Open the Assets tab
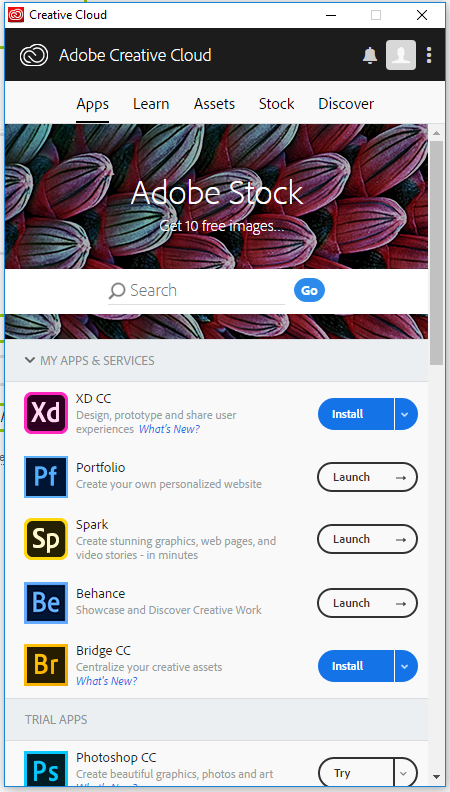This screenshot has width=450, height=792. (x=214, y=104)
